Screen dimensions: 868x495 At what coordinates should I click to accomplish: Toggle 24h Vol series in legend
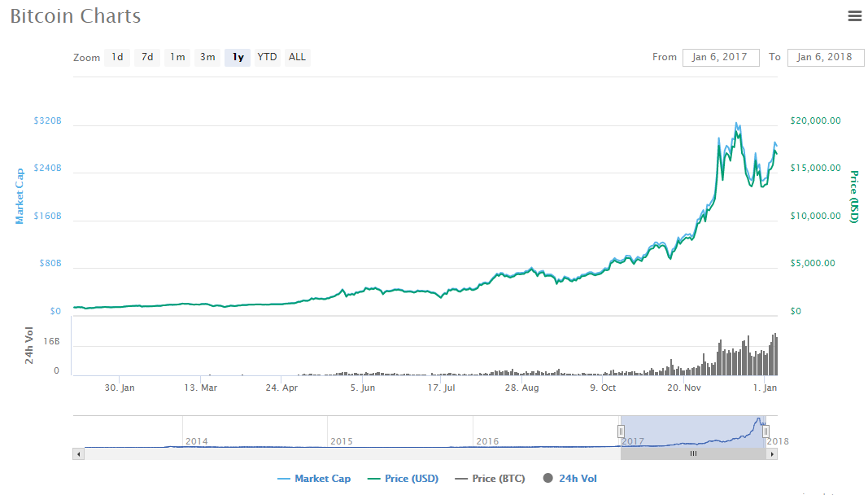570,479
